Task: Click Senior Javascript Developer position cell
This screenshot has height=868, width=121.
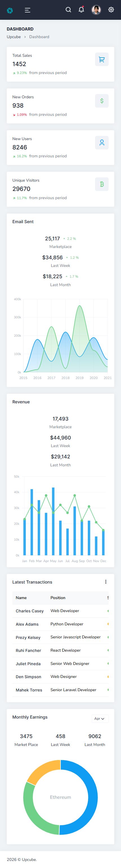Action: click(76, 637)
